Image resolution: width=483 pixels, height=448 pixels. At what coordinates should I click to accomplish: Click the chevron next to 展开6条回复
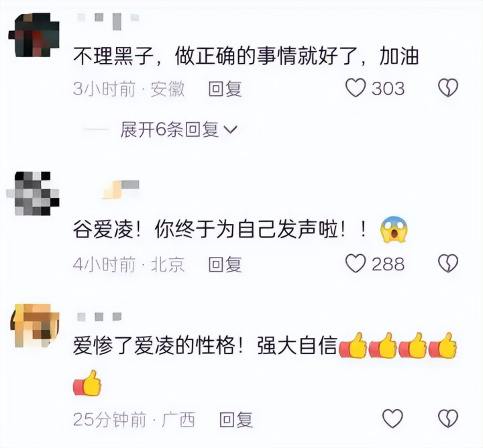[x=230, y=130]
